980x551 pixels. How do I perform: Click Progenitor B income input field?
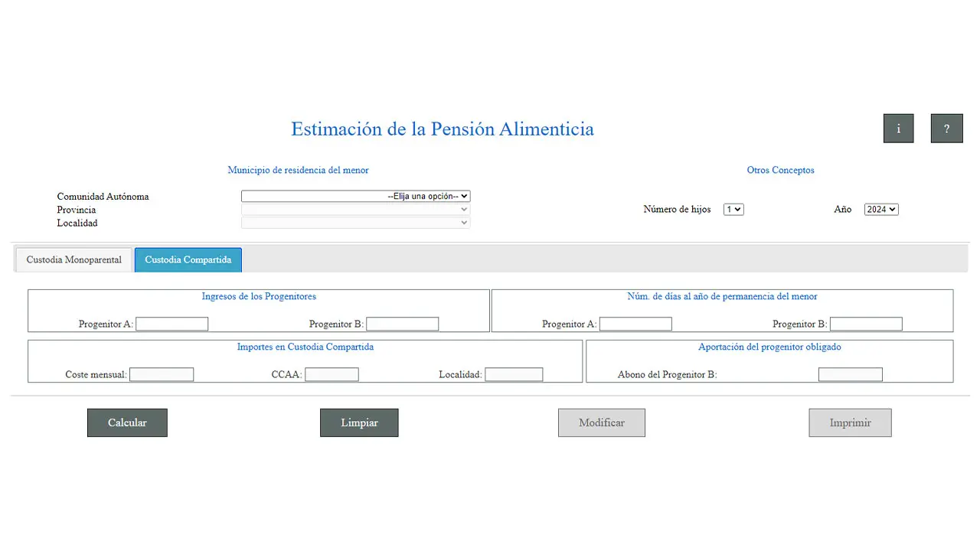[402, 323]
